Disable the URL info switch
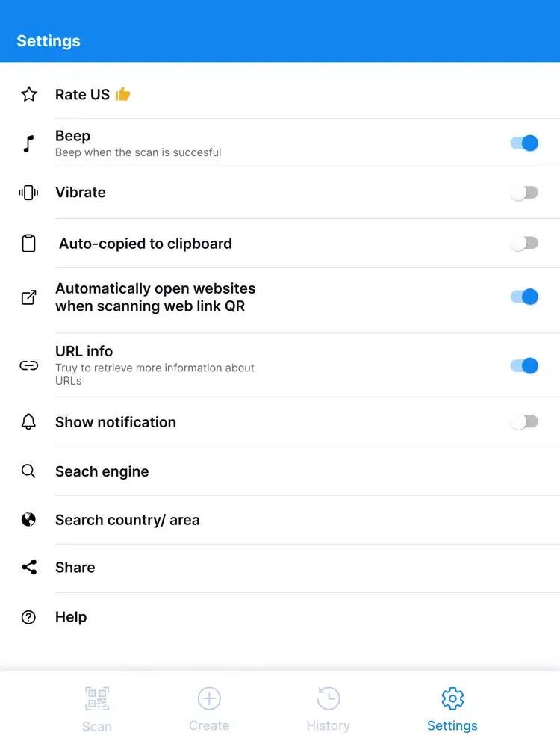 (524, 365)
